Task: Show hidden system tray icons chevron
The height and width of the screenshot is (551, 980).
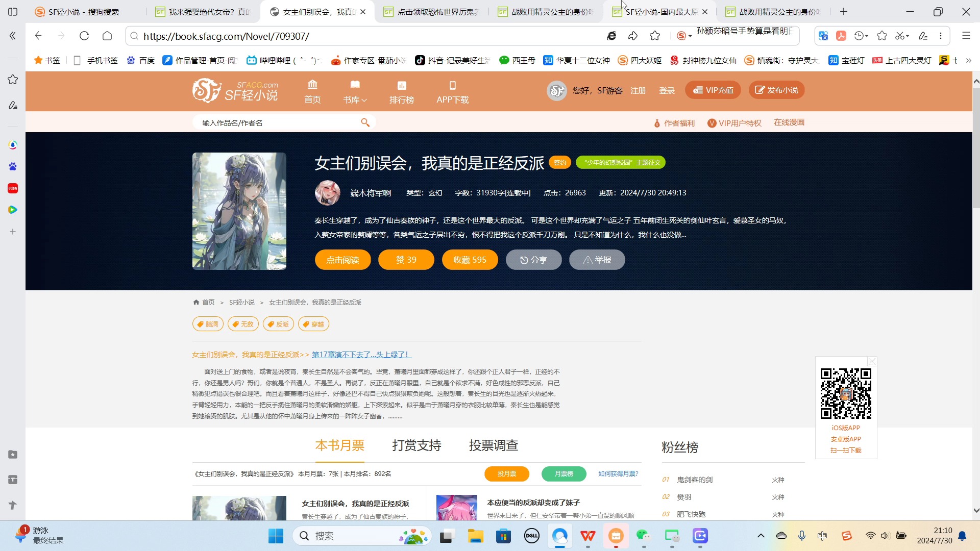Action: pos(761,536)
